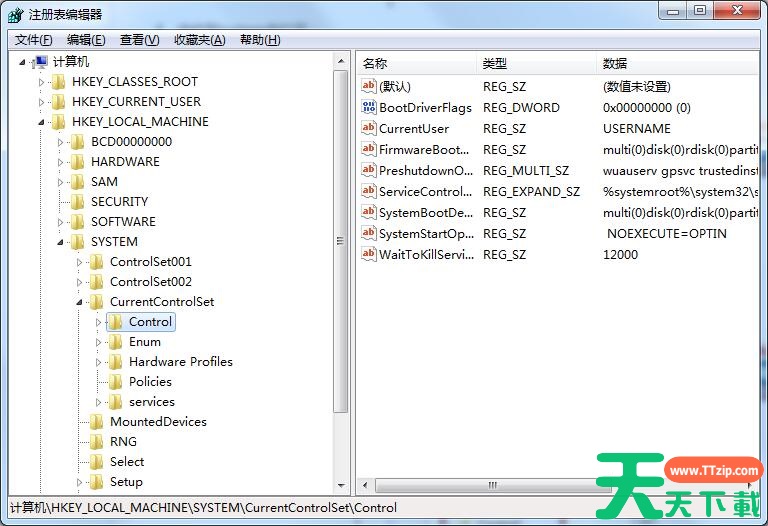Screen dimensions: 768x526
Task: Click the value pane's scroll left arrow
Action: click(365, 485)
